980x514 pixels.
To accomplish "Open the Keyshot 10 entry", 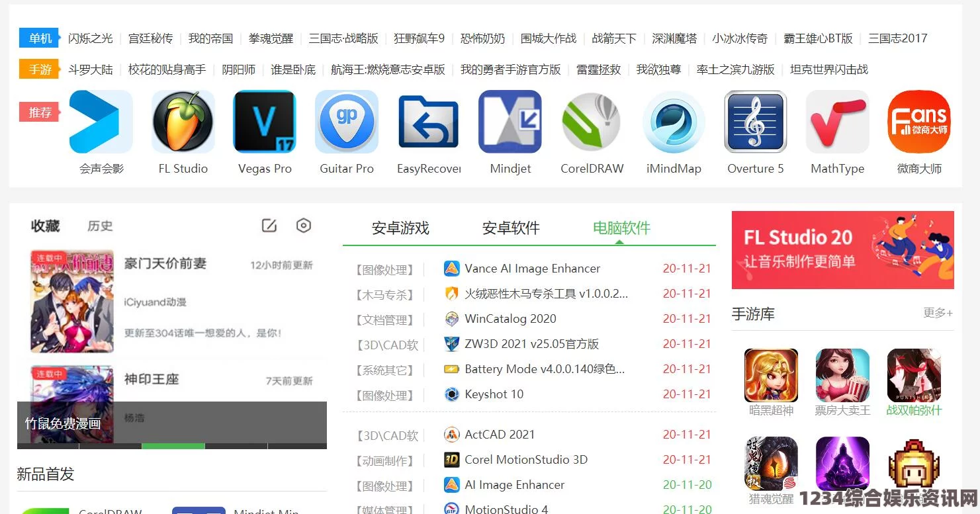I will (494, 394).
